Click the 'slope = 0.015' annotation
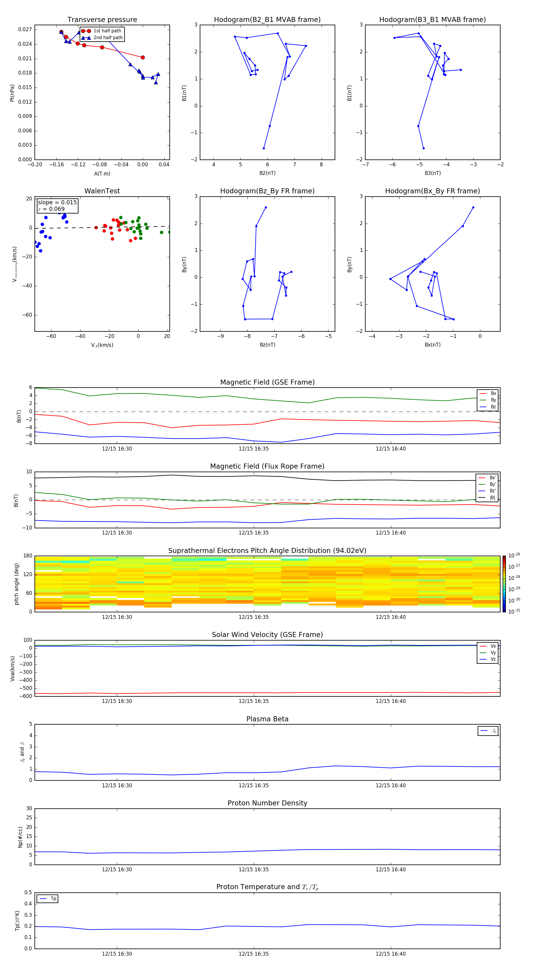This screenshot has width=535, height=980. pyautogui.click(x=57, y=203)
